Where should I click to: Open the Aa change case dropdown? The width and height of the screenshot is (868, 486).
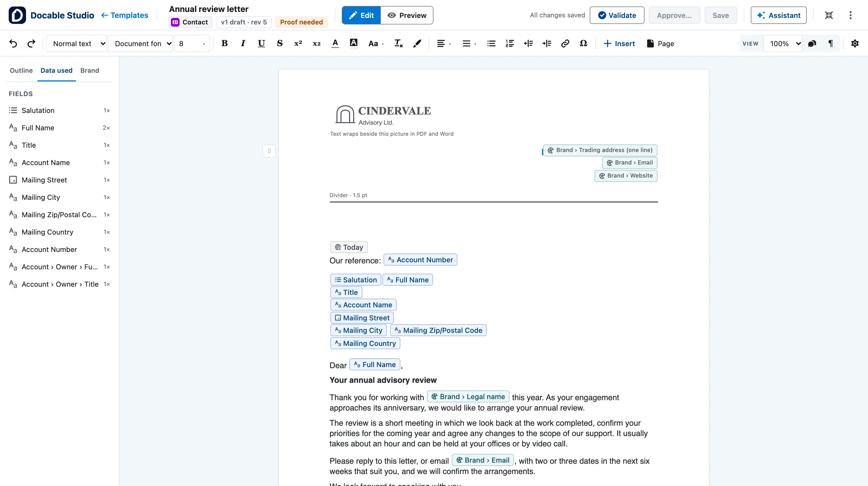[376, 43]
